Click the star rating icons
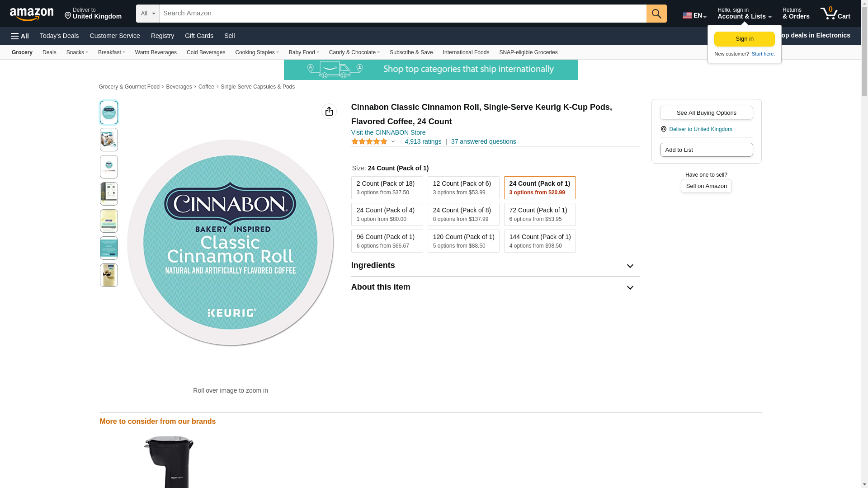This screenshot has width=868, height=488. [369, 141]
